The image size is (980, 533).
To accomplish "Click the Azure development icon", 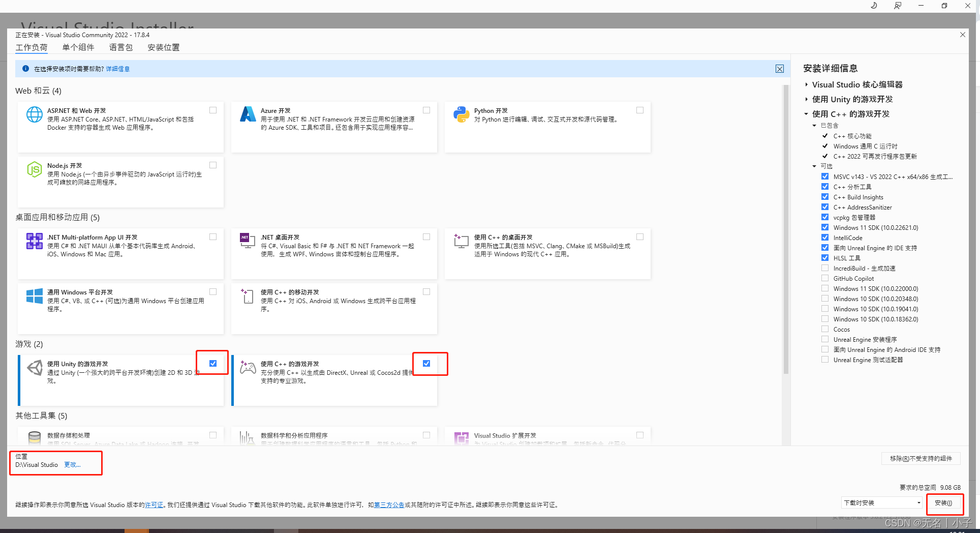I will tap(248, 114).
